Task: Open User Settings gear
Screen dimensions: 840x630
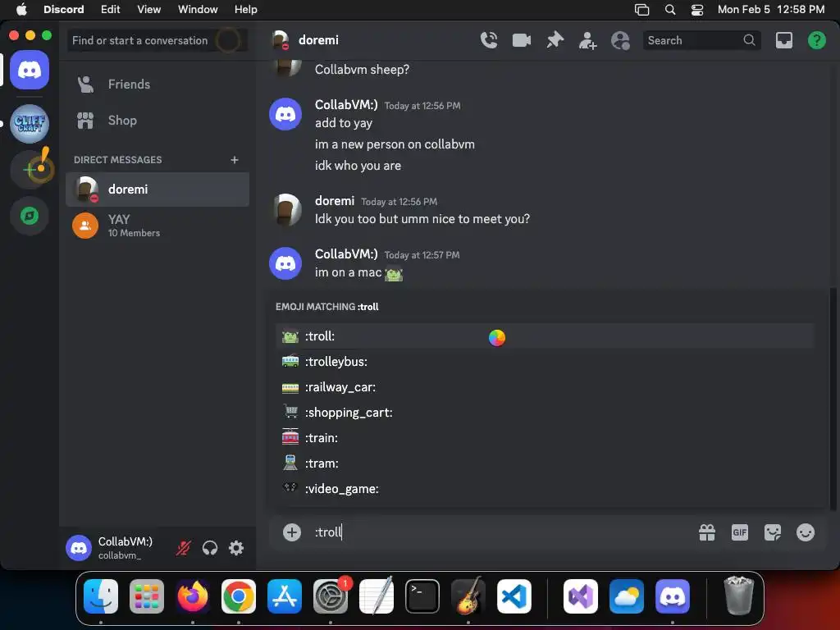Action: (x=236, y=548)
